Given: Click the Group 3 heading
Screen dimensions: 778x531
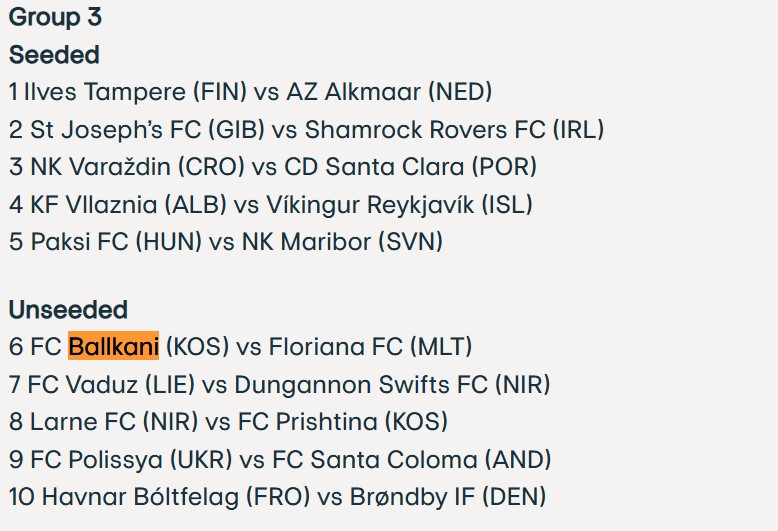Looking at the screenshot, I should pos(55,17).
